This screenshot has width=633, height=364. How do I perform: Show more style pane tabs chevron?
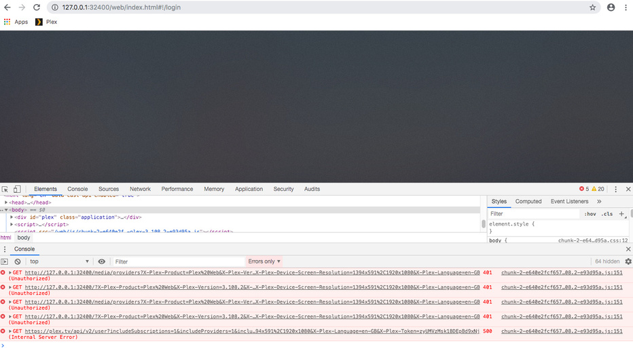(599, 202)
